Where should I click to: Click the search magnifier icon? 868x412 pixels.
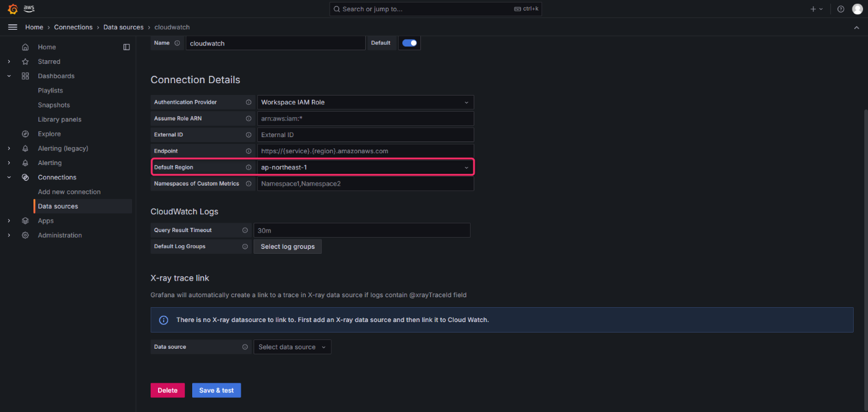pos(337,9)
